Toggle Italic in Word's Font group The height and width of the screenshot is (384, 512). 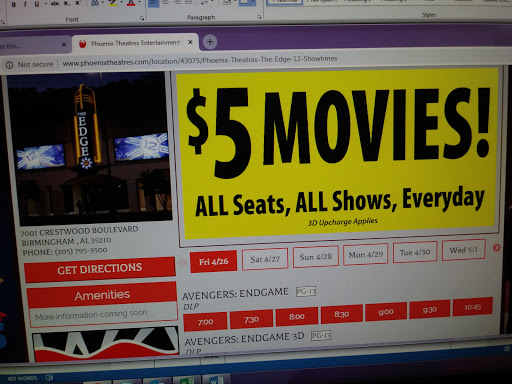[x=25, y=4]
